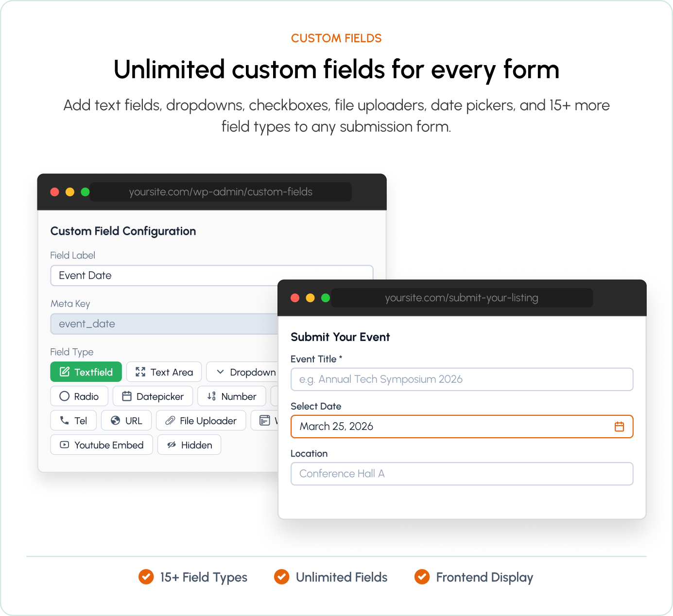Pick the File Uploader field type

(201, 421)
